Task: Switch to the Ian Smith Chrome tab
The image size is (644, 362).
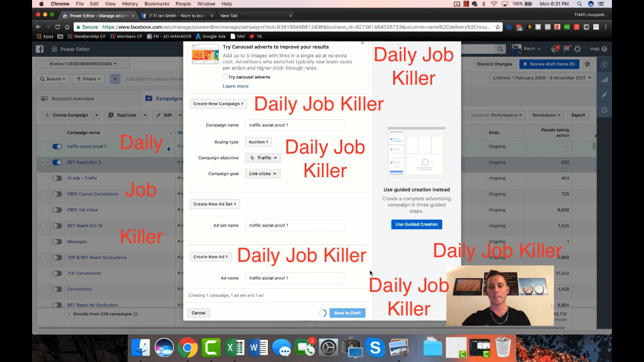Action: [x=178, y=16]
